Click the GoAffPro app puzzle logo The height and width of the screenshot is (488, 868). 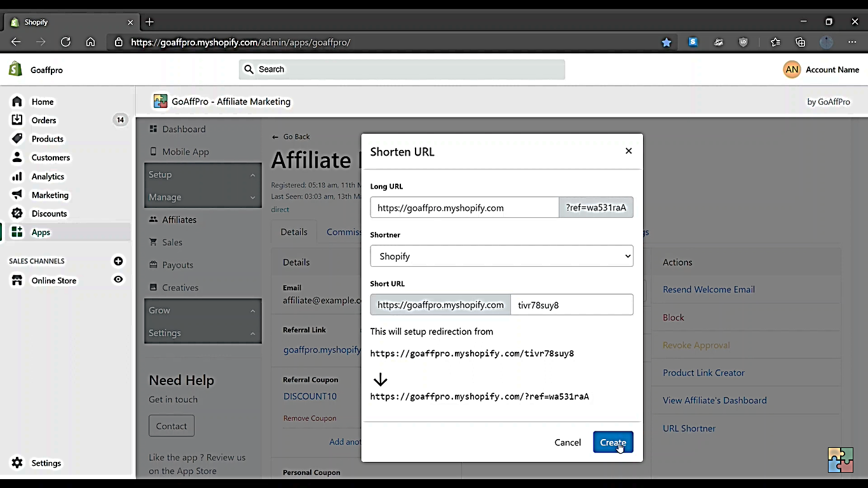[160, 101]
